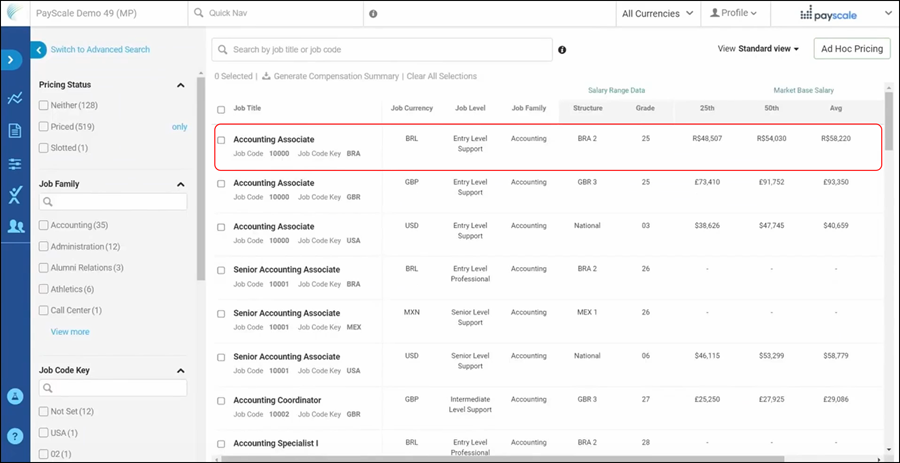The height and width of the screenshot is (463, 900).
Task: Click the job title search field
Action: (x=382, y=50)
